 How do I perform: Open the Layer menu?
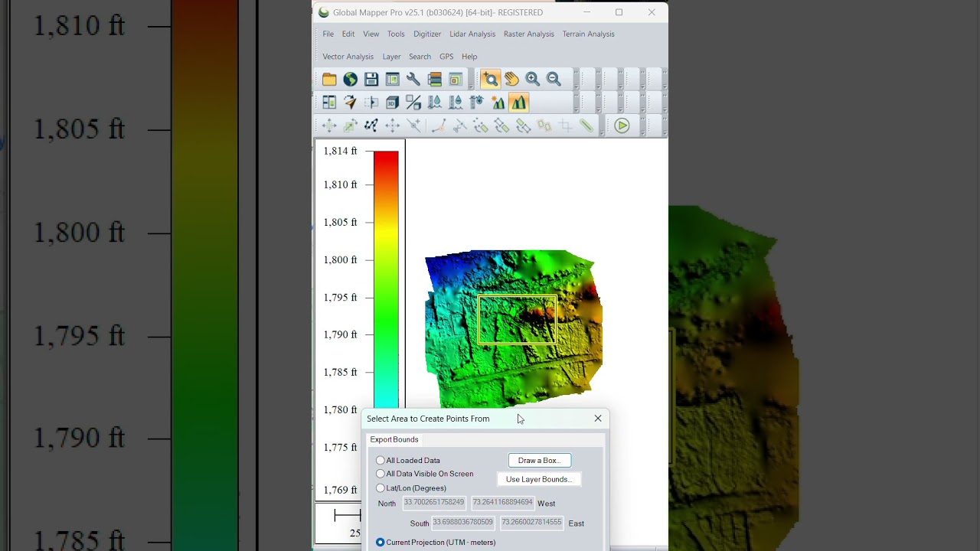[x=391, y=57]
